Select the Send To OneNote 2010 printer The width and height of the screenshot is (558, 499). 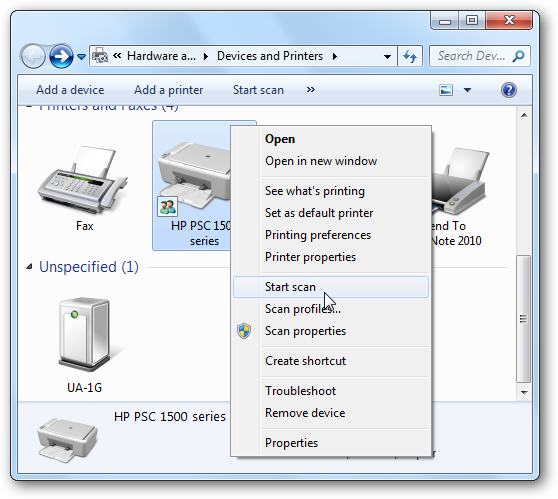pyautogui.click(x=459, y=182)
